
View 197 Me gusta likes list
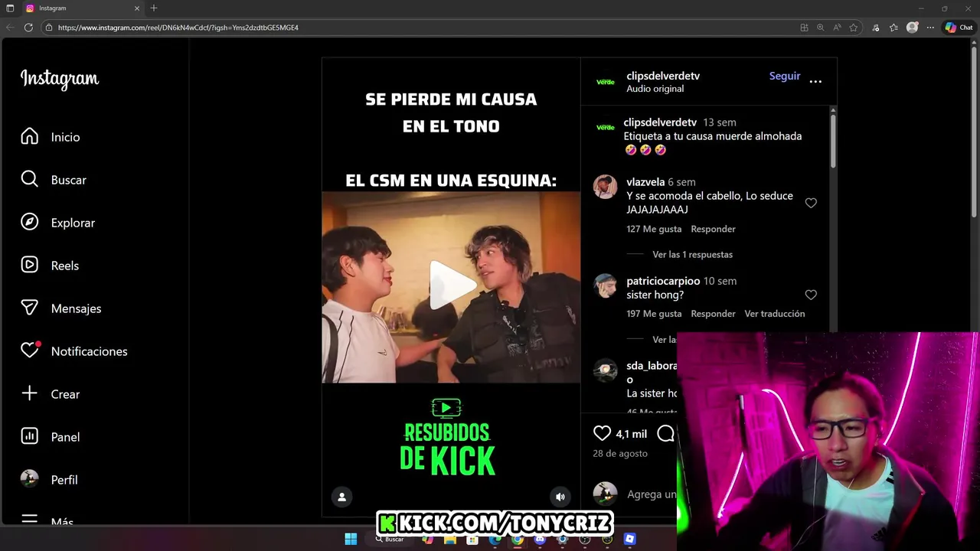[654, 314]
